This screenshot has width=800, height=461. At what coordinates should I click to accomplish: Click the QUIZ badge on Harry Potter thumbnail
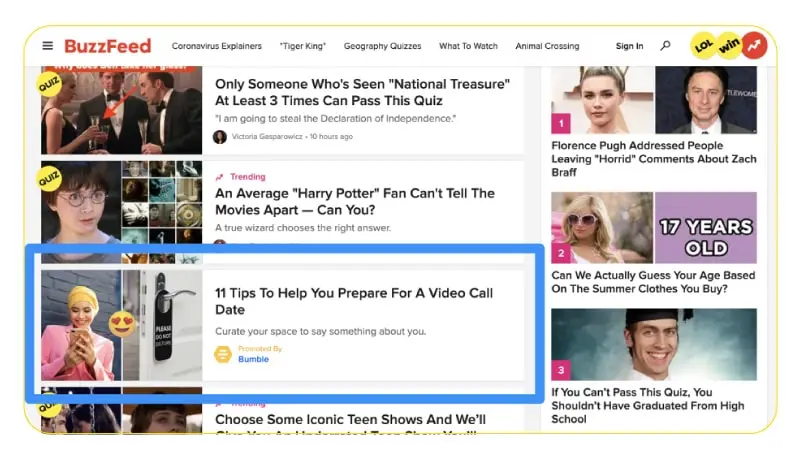49,179
